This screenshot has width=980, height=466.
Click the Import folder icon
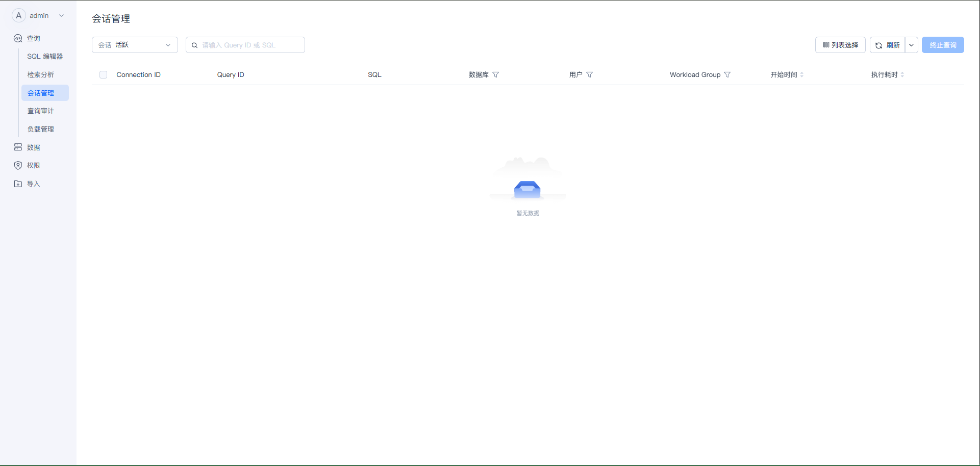[18, 184]
